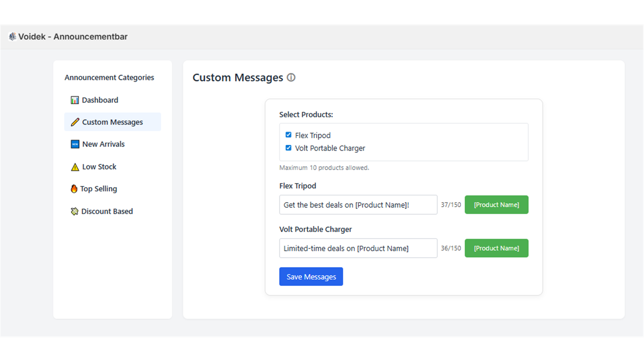Insert [Product Name] into the Flex Tripod message
644x362 pixels.
(x=496, y=204)
